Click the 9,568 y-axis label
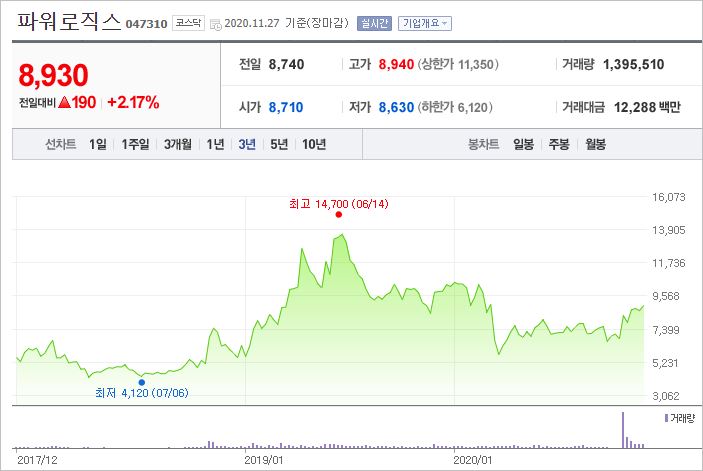Image resolution: width=703 pixels, height=471 pixels. pyautogui.click(x=666, y=296)
